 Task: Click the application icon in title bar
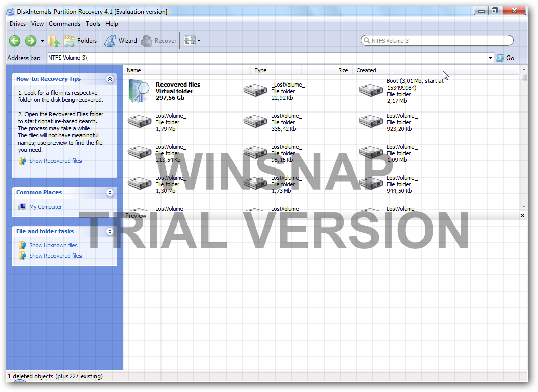11,11
